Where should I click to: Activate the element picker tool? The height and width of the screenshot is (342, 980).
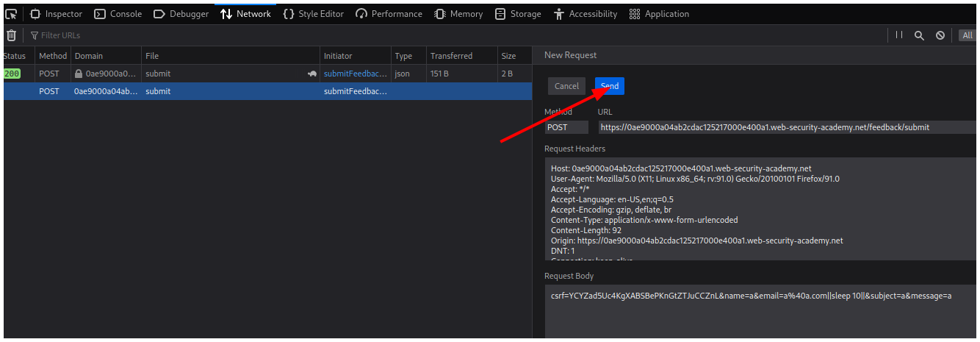point(11,14)
